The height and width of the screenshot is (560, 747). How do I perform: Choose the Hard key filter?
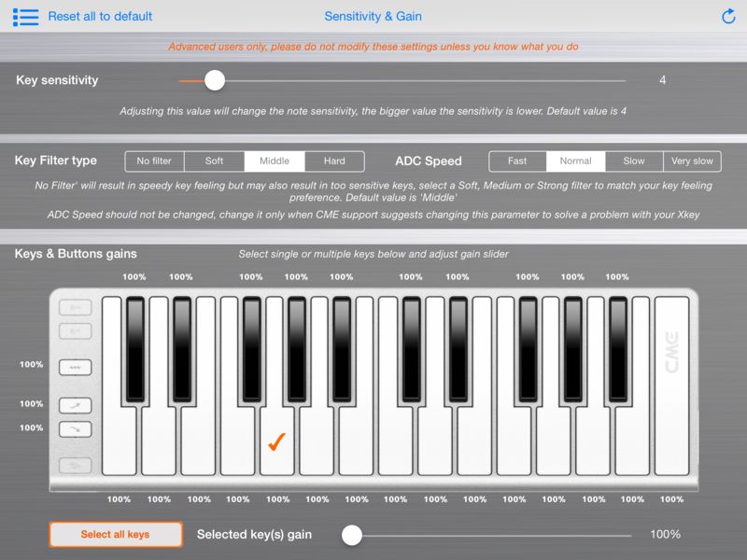[x=334, y=161]
